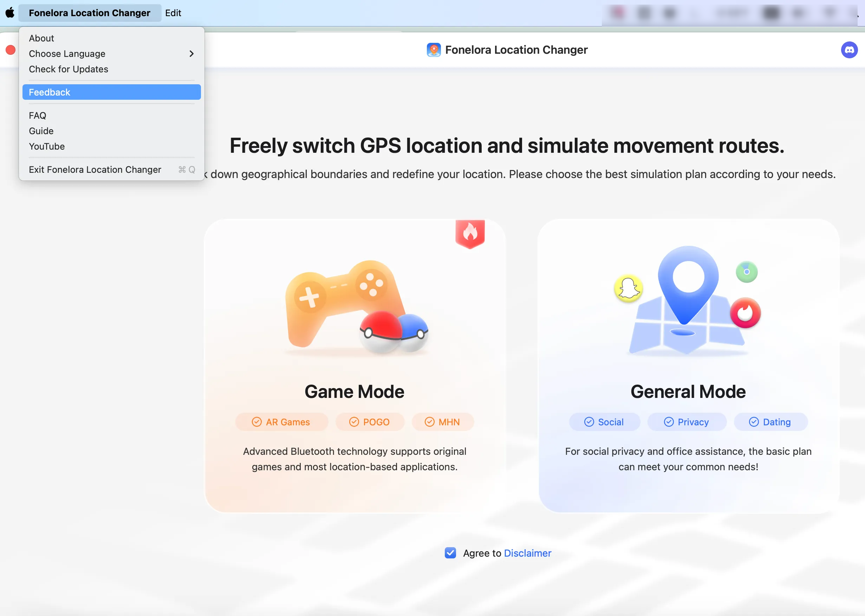Click the General Mode description text
865x616 pixels.
[688, 459]
